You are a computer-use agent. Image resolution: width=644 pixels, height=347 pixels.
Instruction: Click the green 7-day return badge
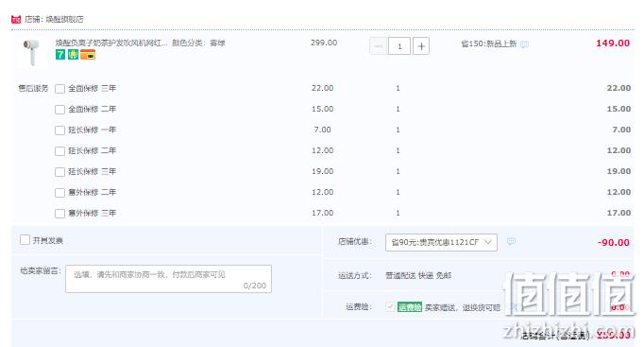[x=60, y=54]
